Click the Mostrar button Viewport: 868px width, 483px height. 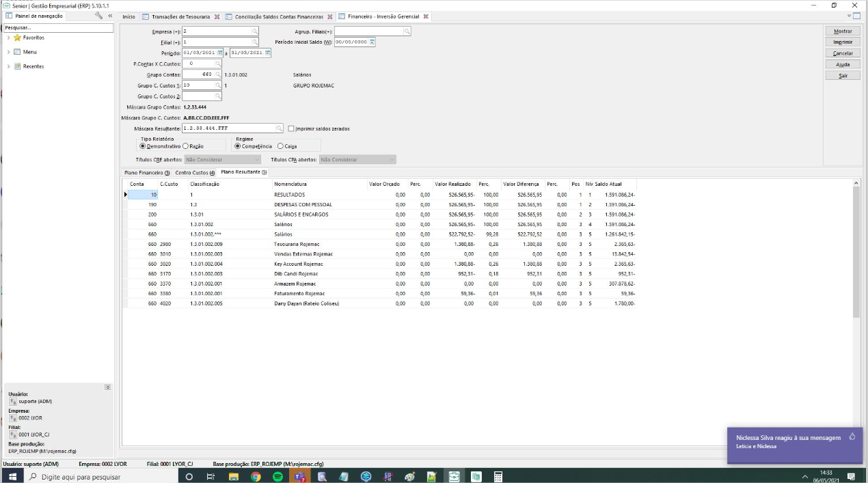click(x=843, y=31)
